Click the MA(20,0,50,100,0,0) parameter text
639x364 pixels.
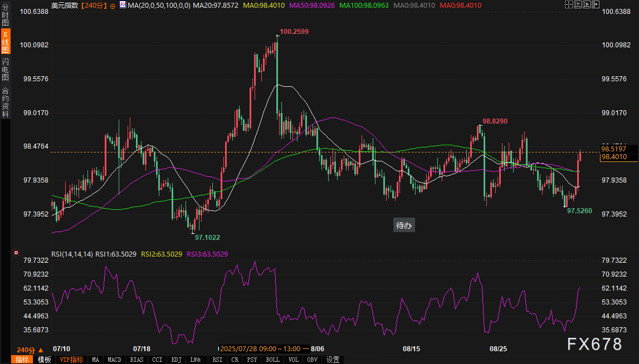click(x=159, y=6)
